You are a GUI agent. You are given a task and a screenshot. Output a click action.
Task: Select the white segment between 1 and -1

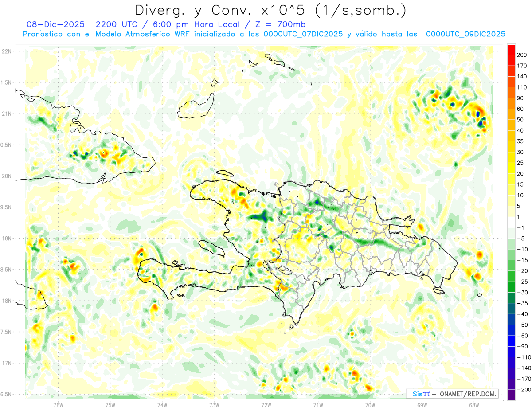coord(511,222)
